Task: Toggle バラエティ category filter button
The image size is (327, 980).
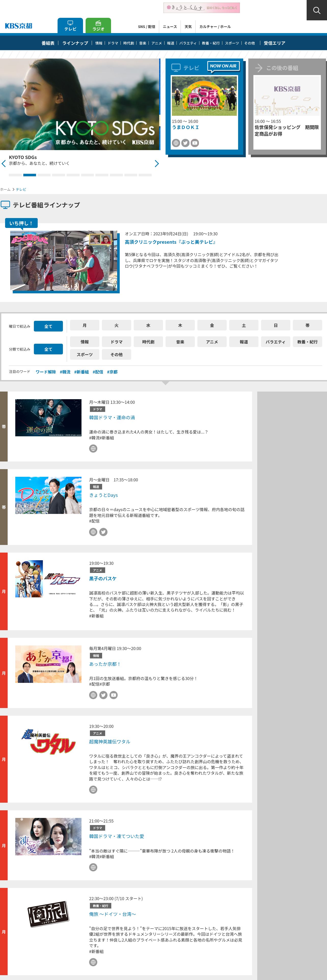Action: [276, 342]
